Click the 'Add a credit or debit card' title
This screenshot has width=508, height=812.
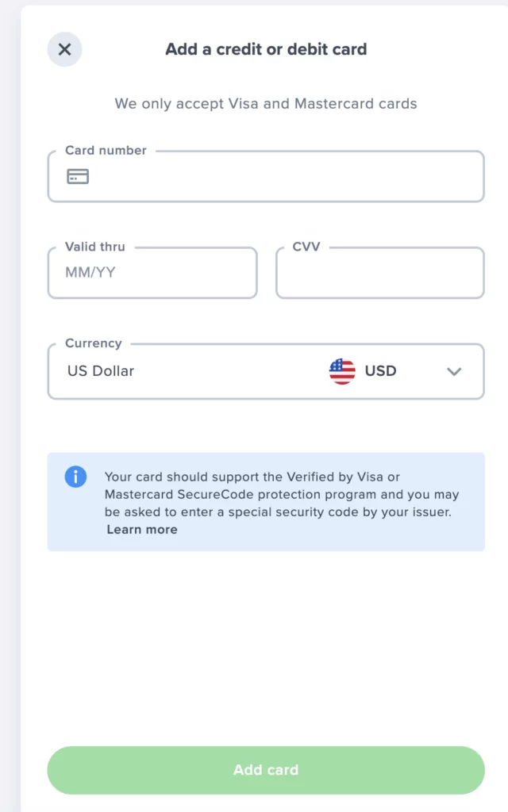266,49
